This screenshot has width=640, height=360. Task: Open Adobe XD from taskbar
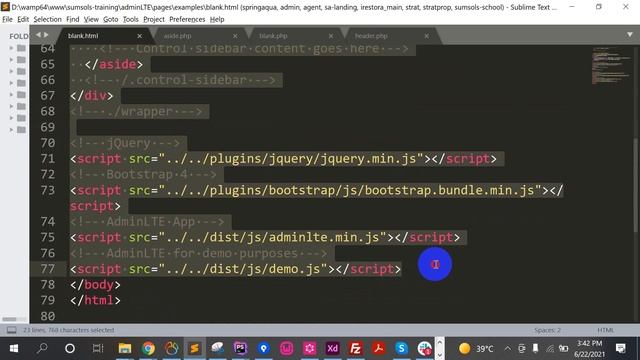pyautogui.click(x=333, y=348)
